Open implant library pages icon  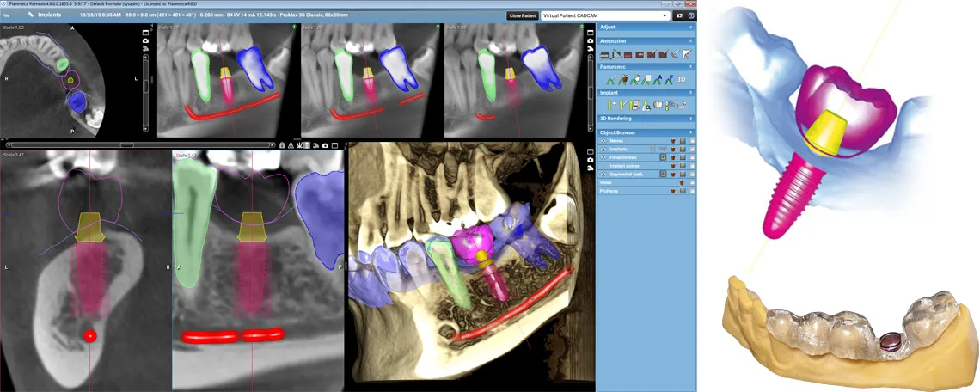click(635, 106)
